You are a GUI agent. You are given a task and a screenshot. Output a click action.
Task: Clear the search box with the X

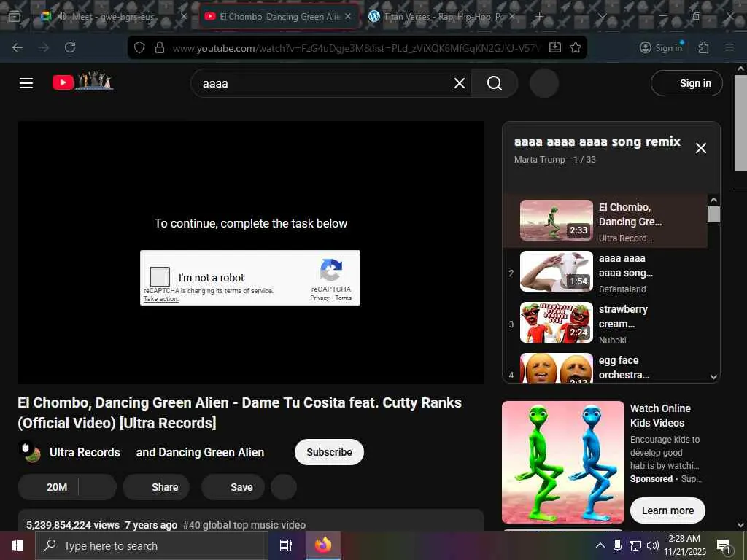tap(460, 83)
